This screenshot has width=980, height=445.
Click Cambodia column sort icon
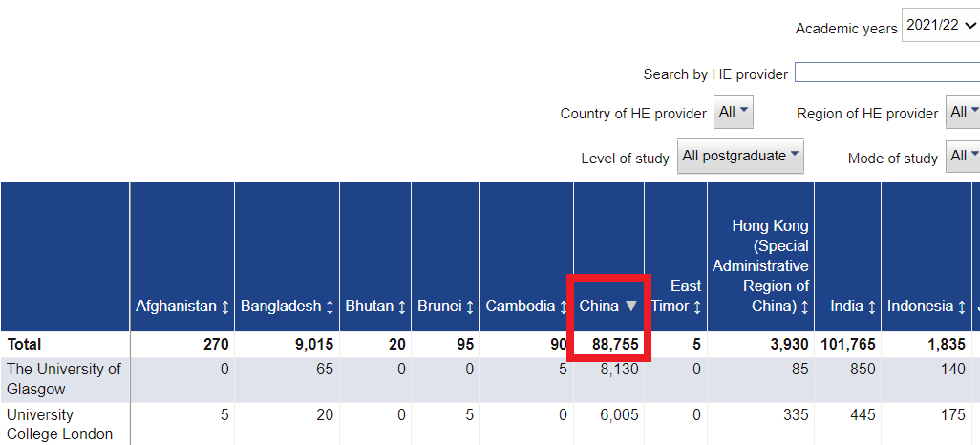point(564,307)
